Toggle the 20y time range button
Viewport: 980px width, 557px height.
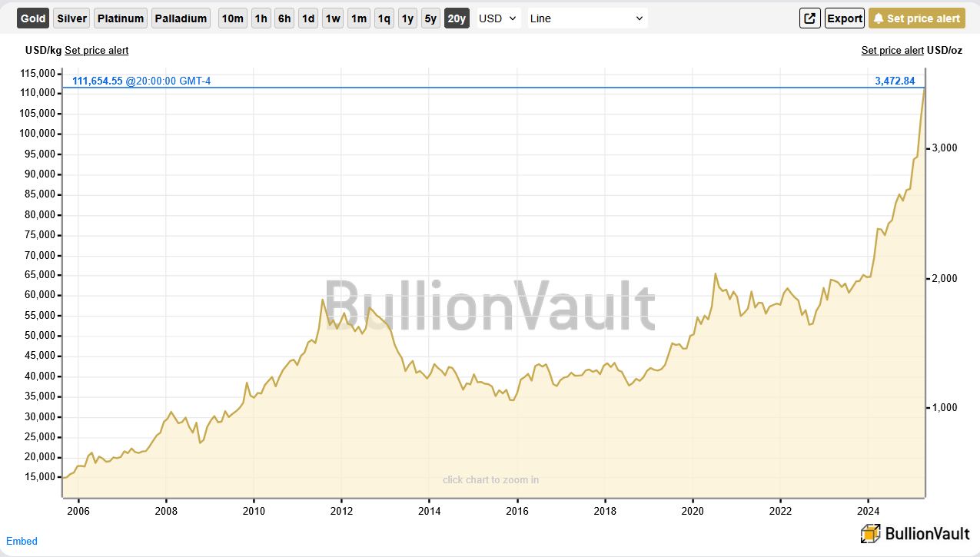coord(457,18)
